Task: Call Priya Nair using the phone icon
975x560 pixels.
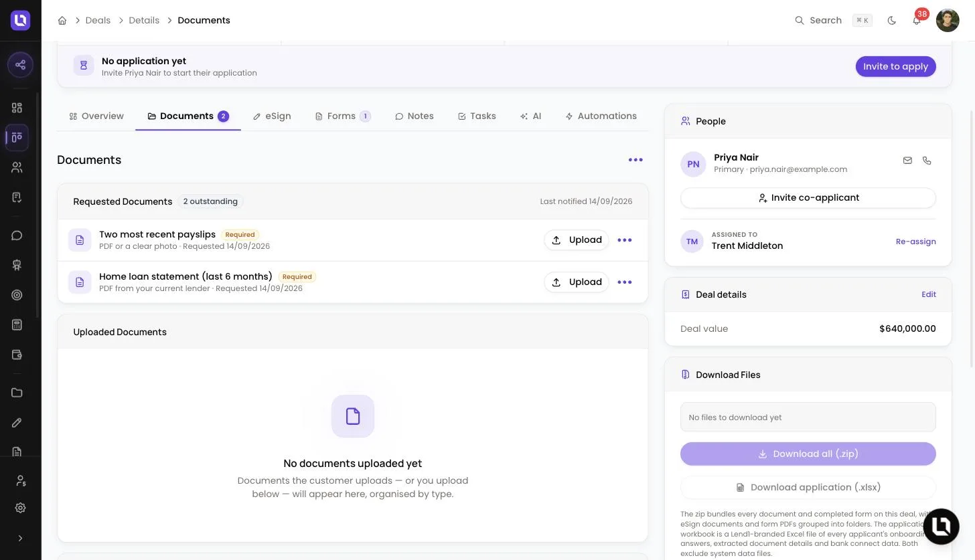Action: pos(927,161)
